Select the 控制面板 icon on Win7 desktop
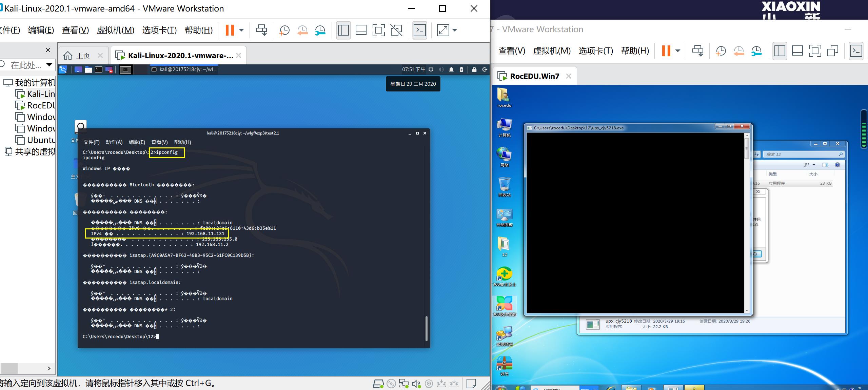Viewport: 868px width, 390px height. (x=505, y=218)
